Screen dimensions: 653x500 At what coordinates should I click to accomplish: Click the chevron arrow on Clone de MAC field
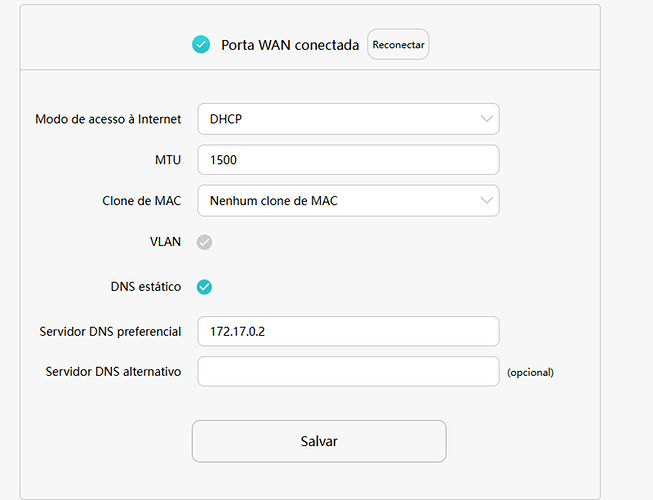click(x=487, y=201)
